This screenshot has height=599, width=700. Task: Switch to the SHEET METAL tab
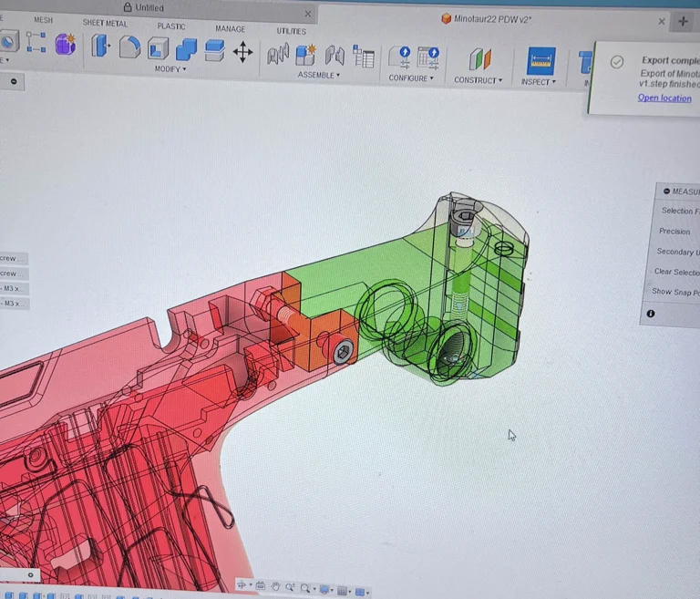(x=105, y=23)
